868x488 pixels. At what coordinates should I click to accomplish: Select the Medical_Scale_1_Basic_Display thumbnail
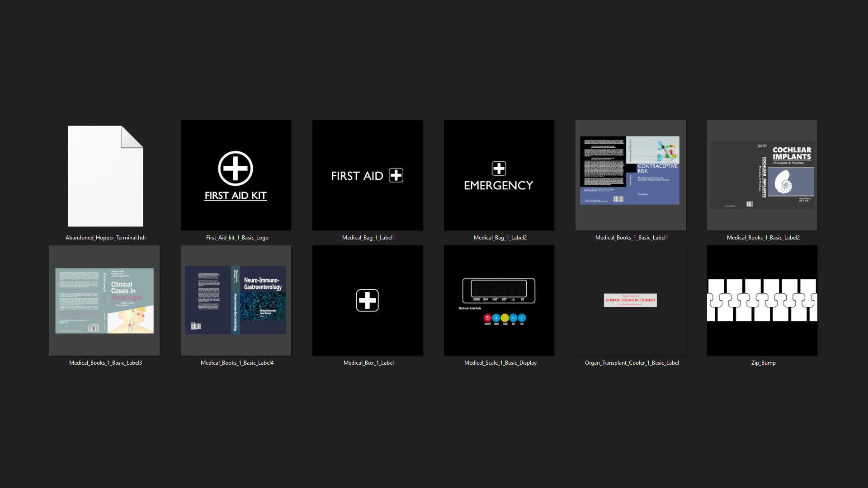499,300
